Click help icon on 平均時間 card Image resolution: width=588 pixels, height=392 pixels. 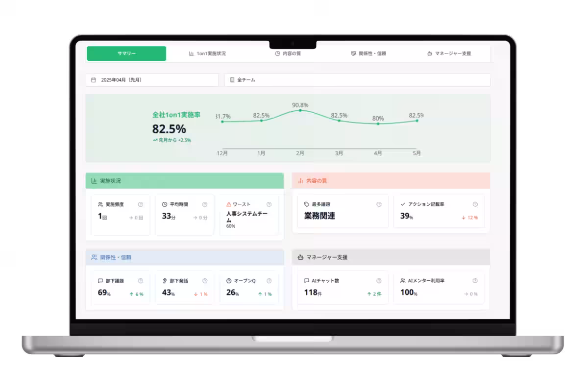click(x=205, y=204)
